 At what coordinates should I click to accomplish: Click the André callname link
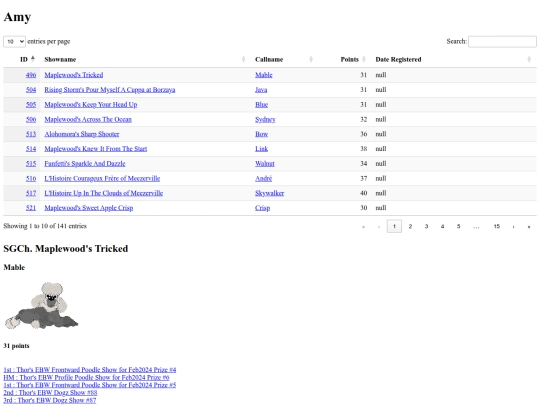pyautogui.click(x=263, y=178)
